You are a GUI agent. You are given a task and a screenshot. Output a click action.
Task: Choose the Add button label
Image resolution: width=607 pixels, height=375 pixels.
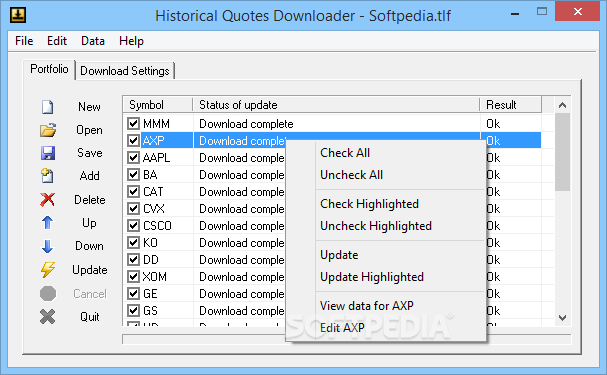pos(89,176)
